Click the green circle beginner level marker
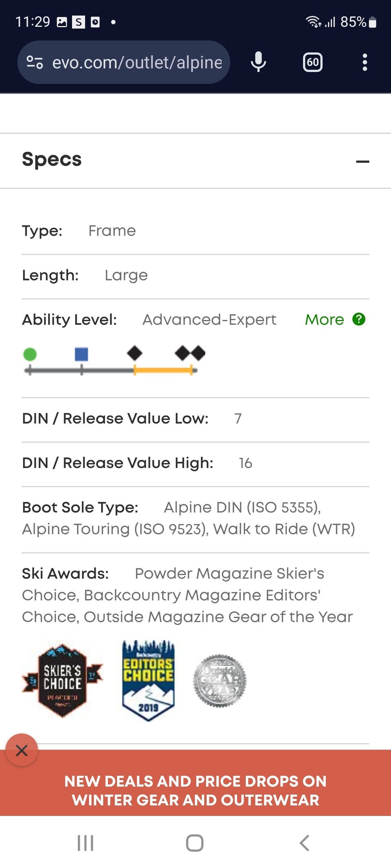The height and width of the screenshot is (868, 391). (30, 354)
